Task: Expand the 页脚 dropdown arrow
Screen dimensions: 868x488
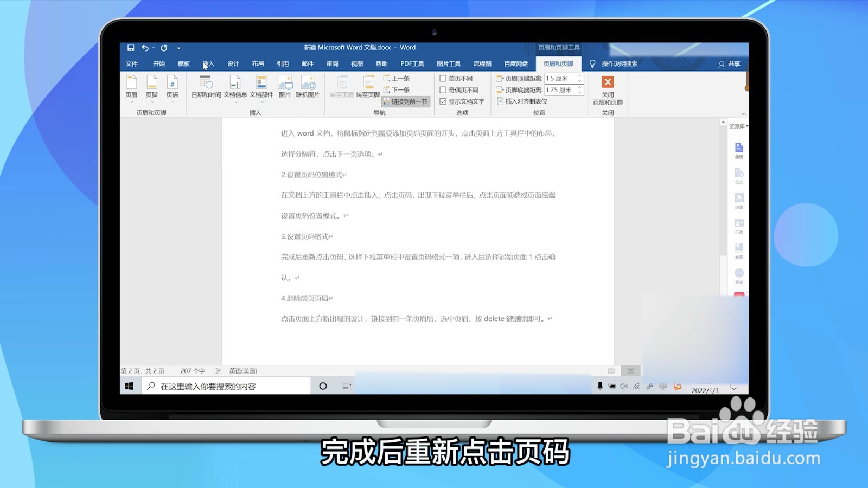Action: (152, 102)
